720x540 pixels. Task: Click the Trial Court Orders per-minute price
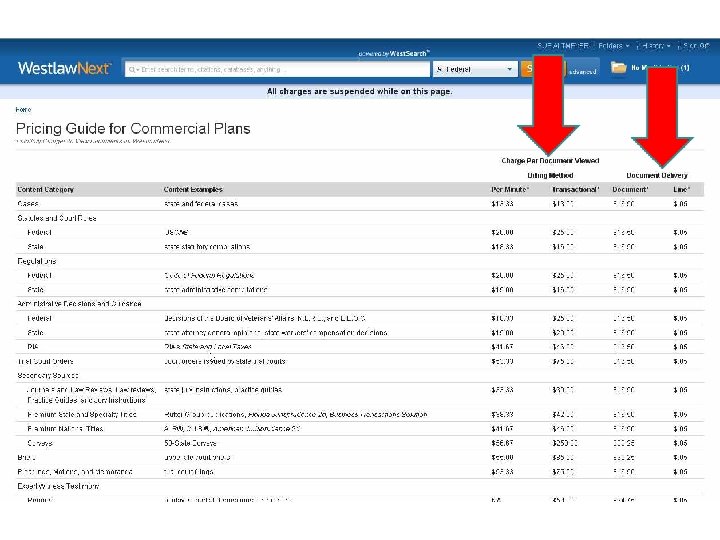click(x=502, y=361)
